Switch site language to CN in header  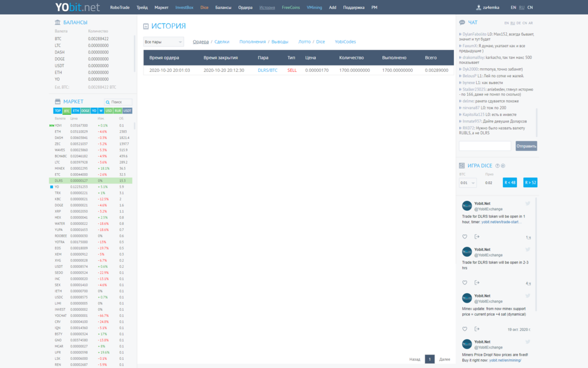[530, 8]
